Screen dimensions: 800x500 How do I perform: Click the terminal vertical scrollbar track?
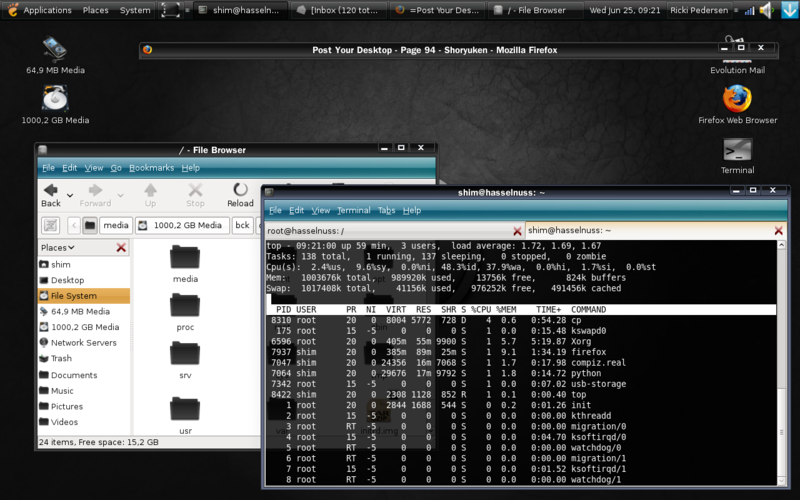[781, 363]
